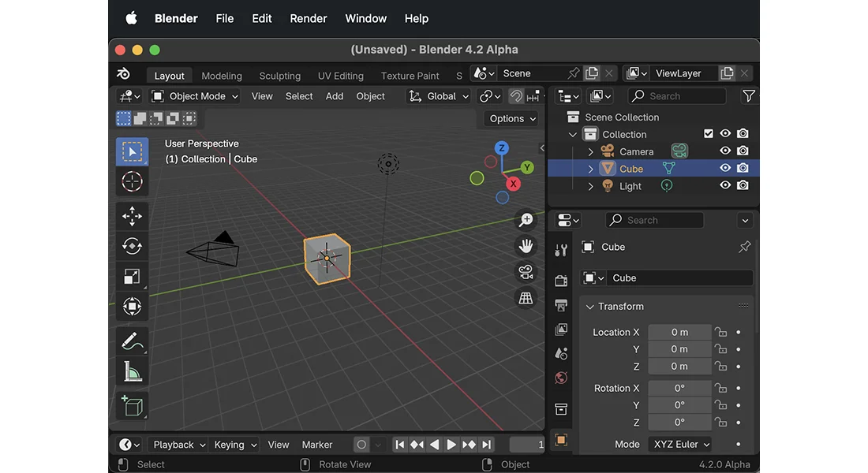Open the Collection properties tab
This screenshot has width=868, height=473.
(x=561, y=409)
